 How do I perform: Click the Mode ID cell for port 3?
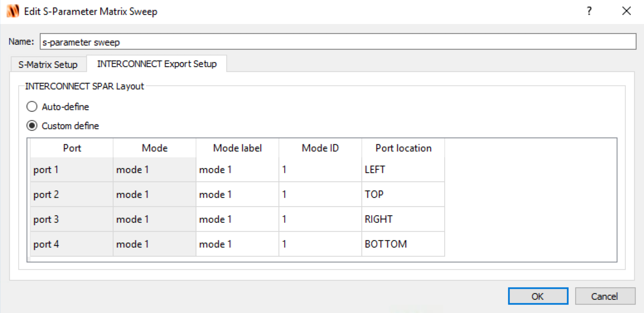tap(320, 219)
